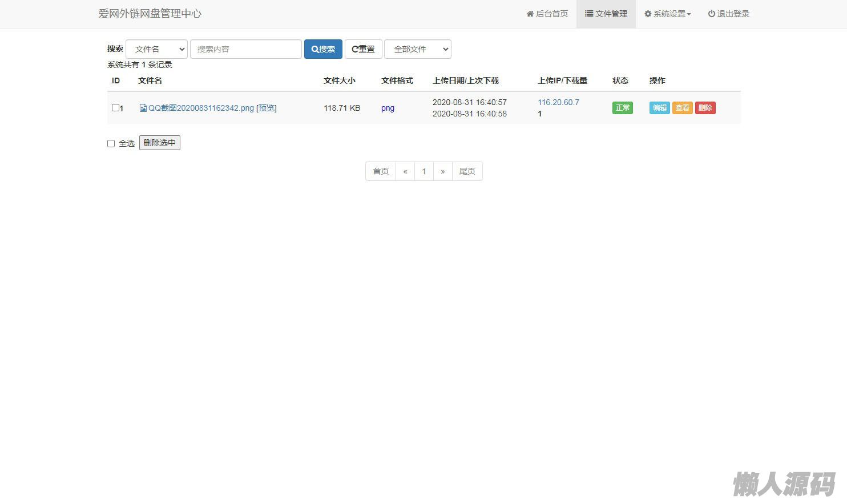The height and width of the screenshot is (504, 847).
Task: Click the image file icon before QQ截图
Action: point(143,108)
